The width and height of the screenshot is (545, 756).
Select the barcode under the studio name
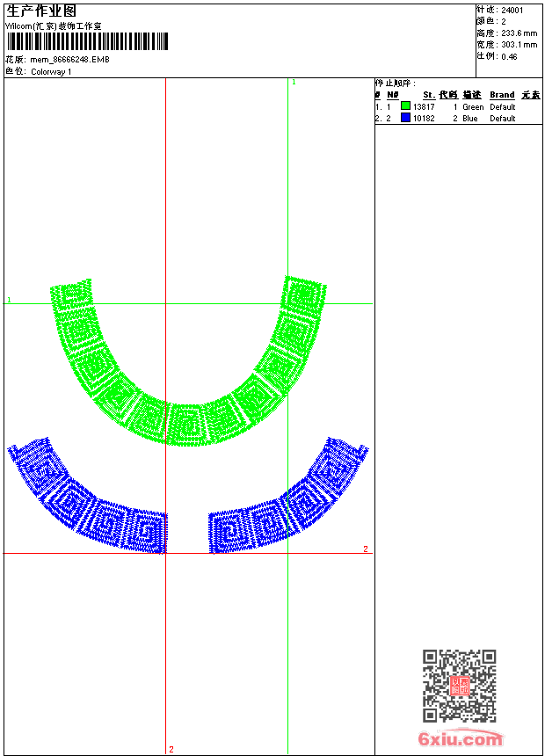pyautogui.click(x=87, y=41)
